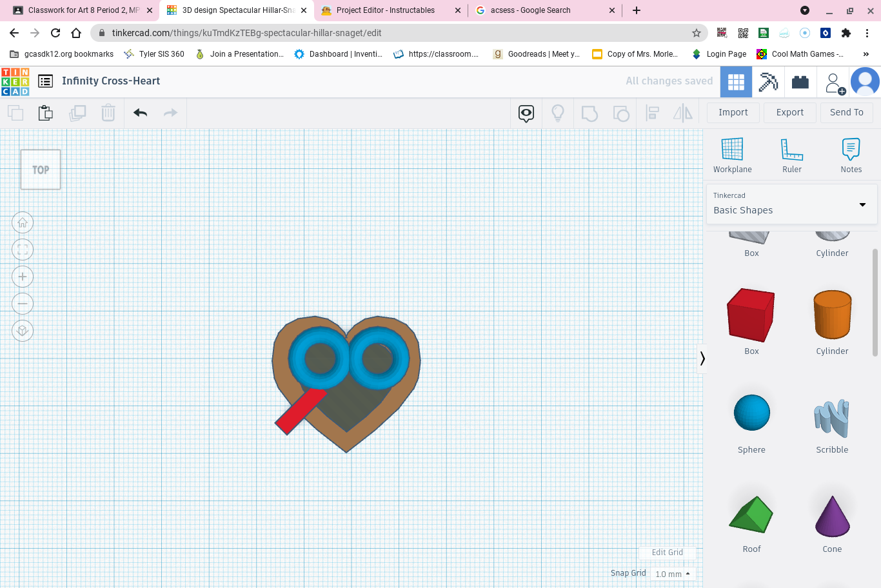Image resolution: width=881 pixels, height=588 pixels.
Task: Click the Home view button
Action: (x=23, y=222)
